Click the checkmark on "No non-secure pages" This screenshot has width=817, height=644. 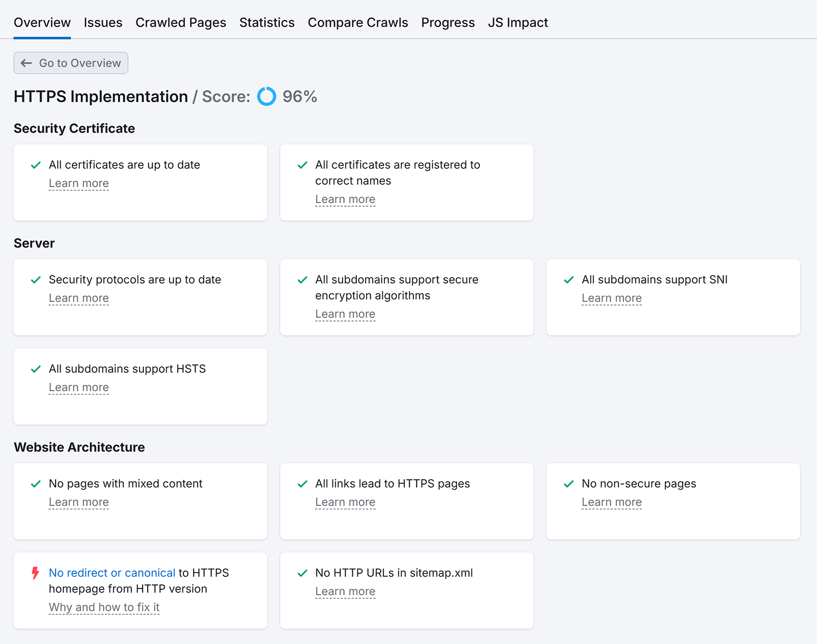[569, 484]
